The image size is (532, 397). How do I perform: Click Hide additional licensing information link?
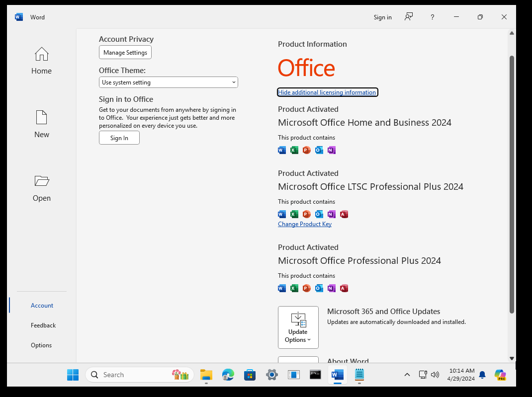click(x=327, y=92)
